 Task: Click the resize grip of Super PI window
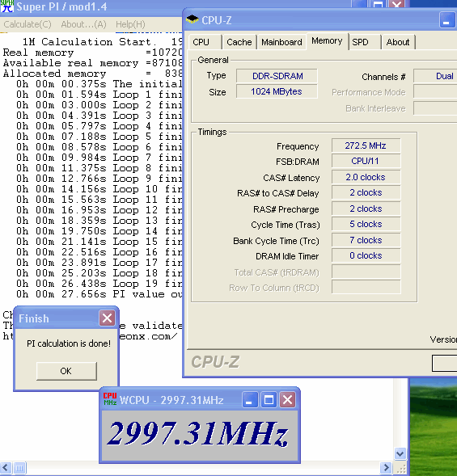click(x=401, y=469)
